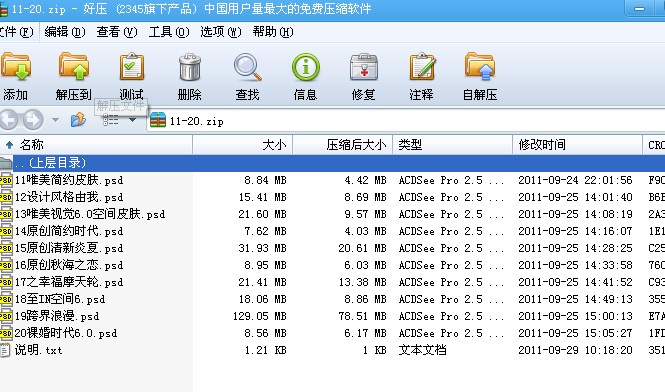
Task: Click the text file icon of 说明.txt
Action: (x=5, y=350)
